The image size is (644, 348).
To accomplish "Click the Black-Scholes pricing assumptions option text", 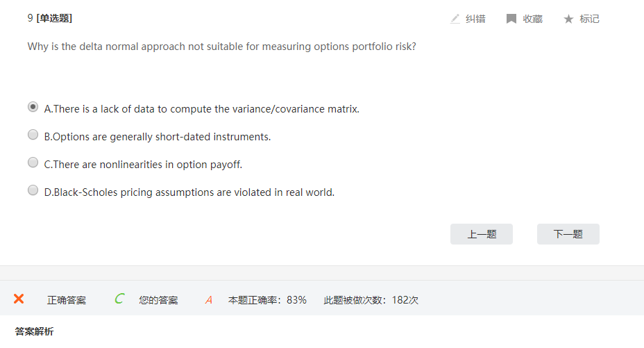I will click(x=189, y=192).
